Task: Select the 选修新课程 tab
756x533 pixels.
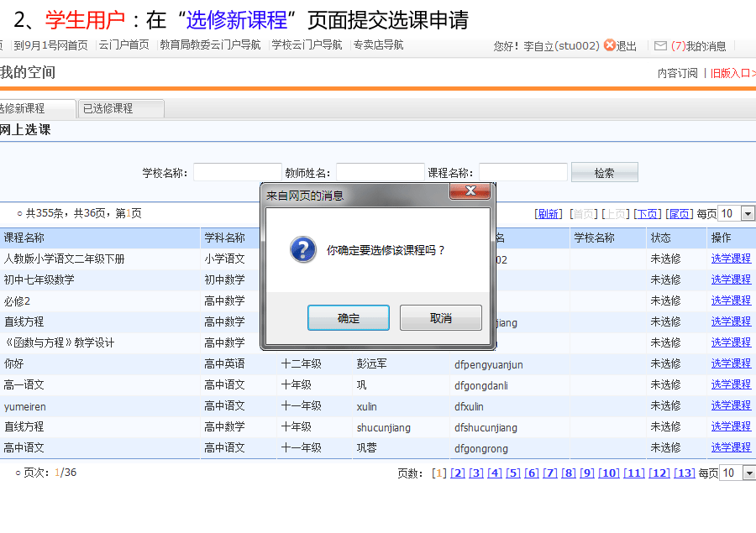Action: click(x=34, y=108)
